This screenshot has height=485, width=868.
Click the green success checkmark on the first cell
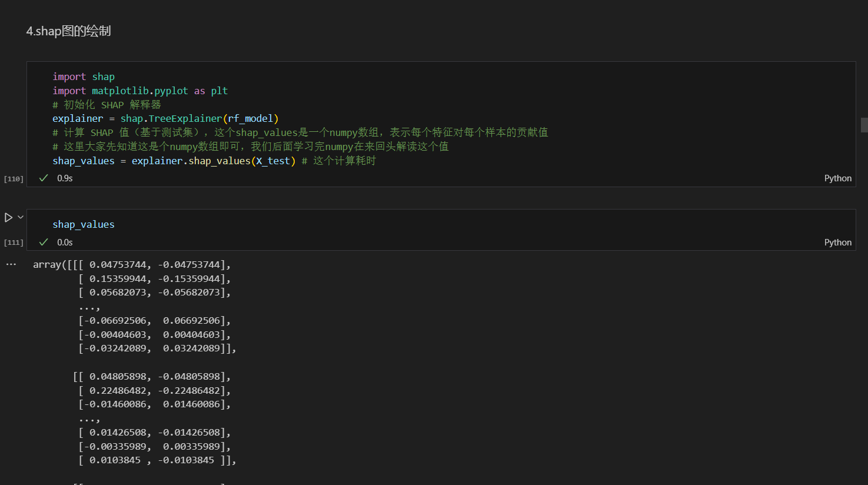tap(43, 177)
